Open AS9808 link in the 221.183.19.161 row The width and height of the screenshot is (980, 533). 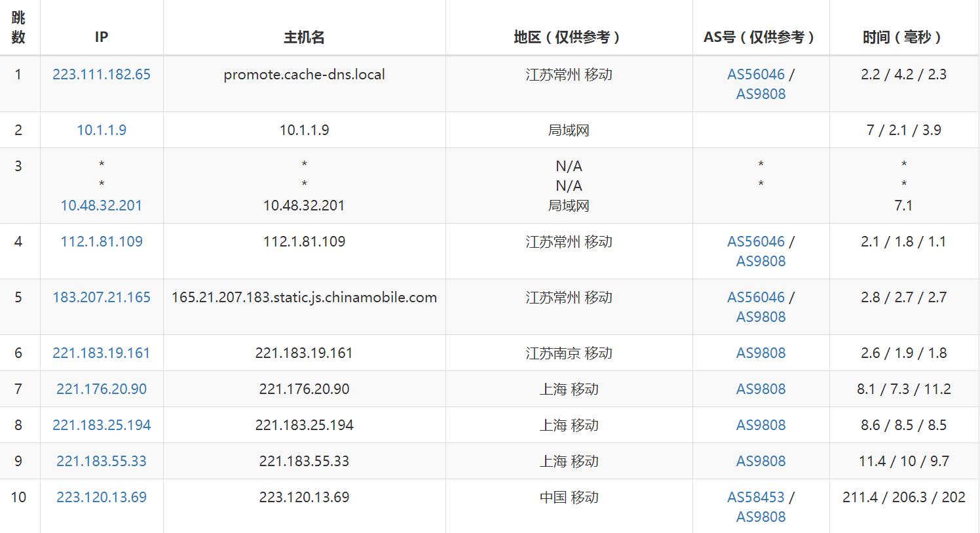click(761, 353)
